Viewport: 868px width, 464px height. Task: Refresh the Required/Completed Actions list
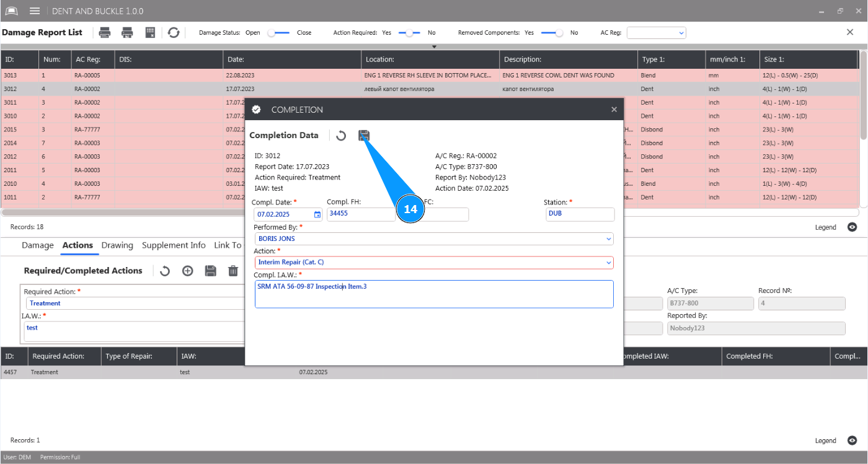tap(165, 271)
